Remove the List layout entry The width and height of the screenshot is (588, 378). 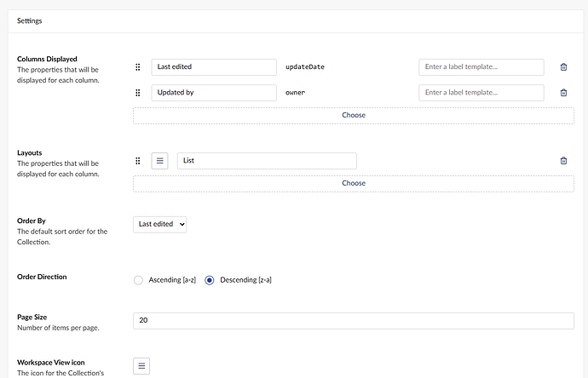563,161
